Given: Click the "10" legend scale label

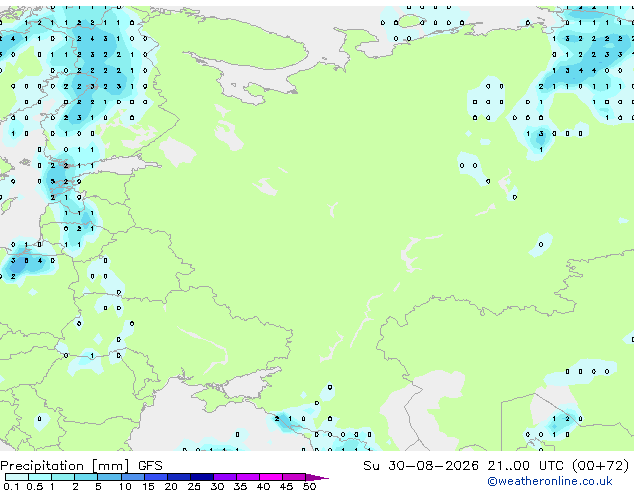Looking at the screenshot, I should click(x=125, y=486).
